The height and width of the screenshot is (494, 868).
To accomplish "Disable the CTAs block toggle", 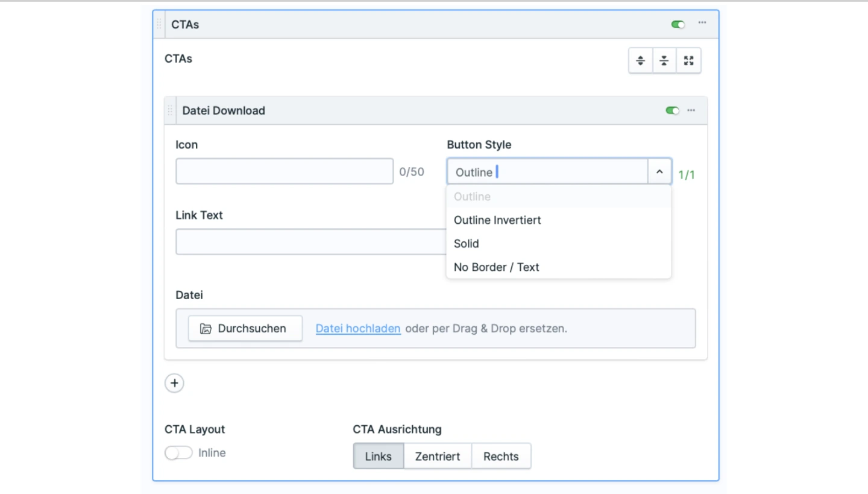I will coord(678,24).
